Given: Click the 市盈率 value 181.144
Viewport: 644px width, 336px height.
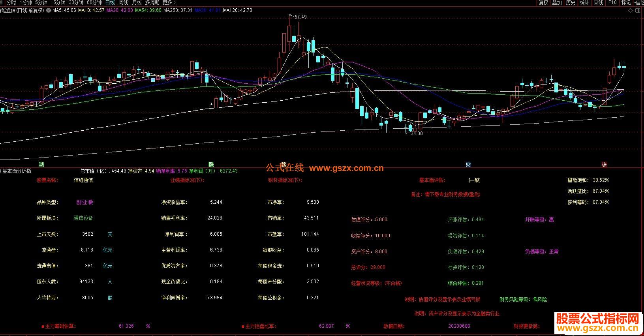Looking at the screenshot, I should 310,234.
